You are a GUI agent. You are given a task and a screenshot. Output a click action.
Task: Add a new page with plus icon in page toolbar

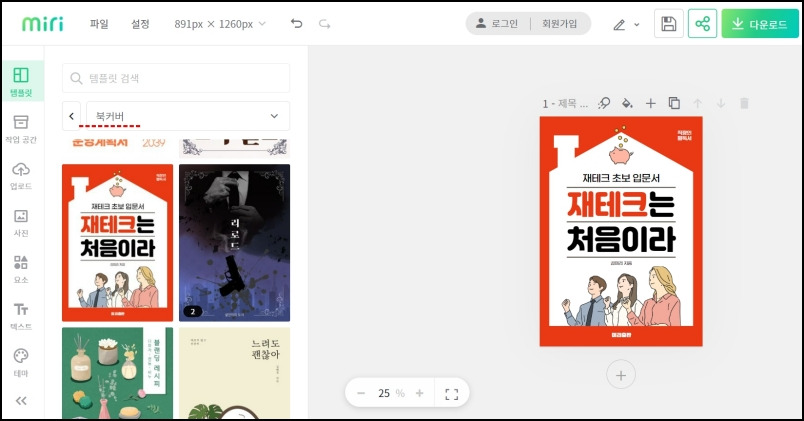(650, 103)
